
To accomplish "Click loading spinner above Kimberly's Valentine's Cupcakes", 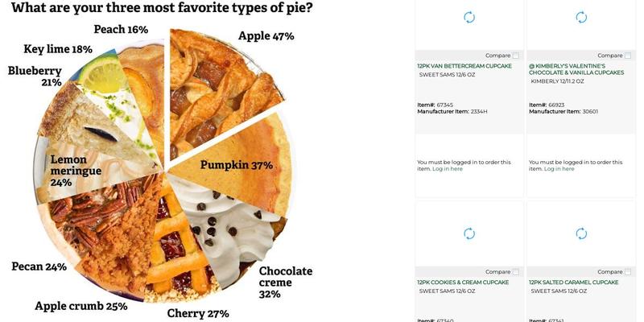I will pyautogui.click(x=581, y=17).
